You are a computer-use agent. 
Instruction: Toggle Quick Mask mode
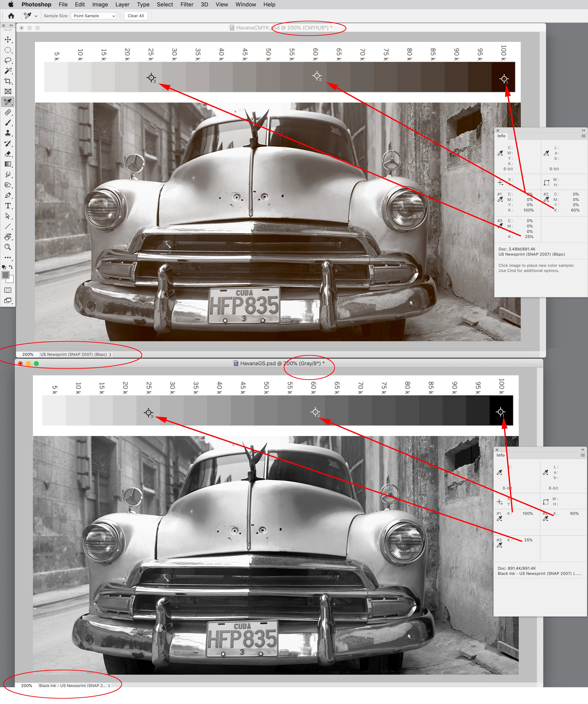8,290
